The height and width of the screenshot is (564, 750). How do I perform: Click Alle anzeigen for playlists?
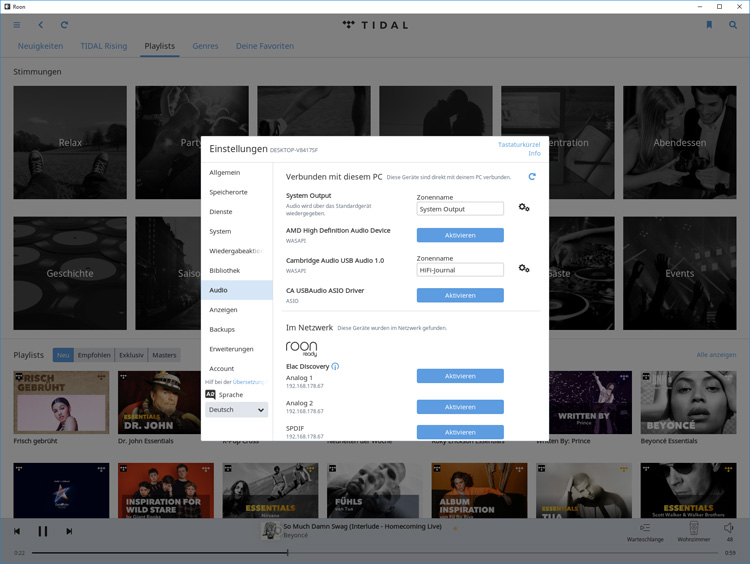pyautogui.click(x=716, y=355)
